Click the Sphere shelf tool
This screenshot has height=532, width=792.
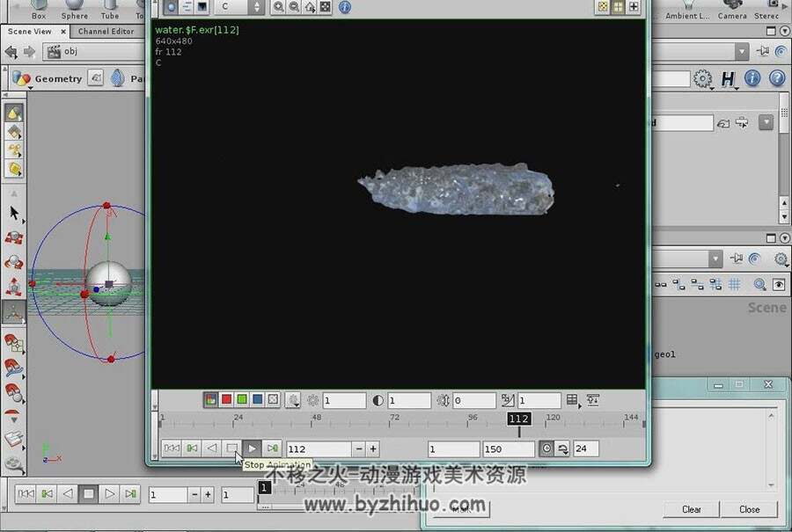pos(74,10)
